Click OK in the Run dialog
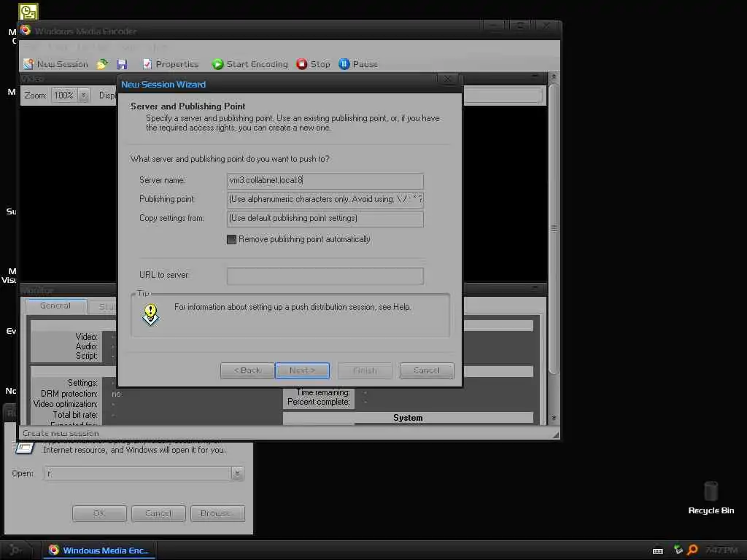The image size is (747, 560). coord(99,513)
